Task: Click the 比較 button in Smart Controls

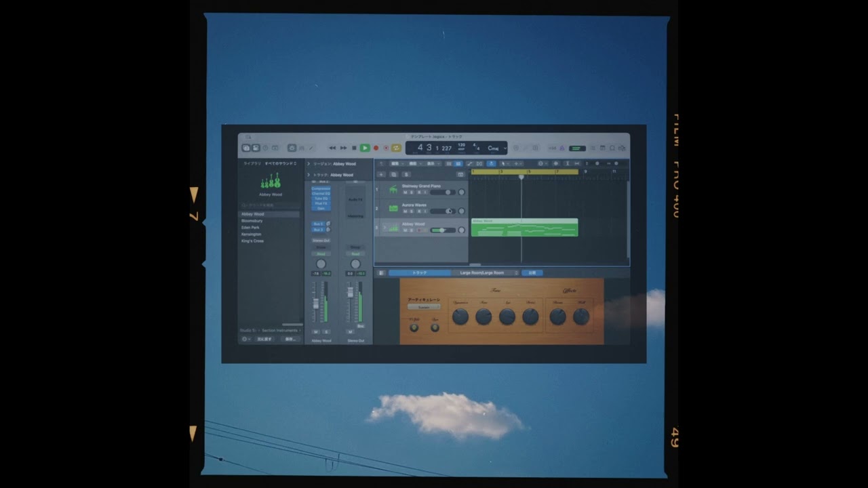Action: click(532, 272)
